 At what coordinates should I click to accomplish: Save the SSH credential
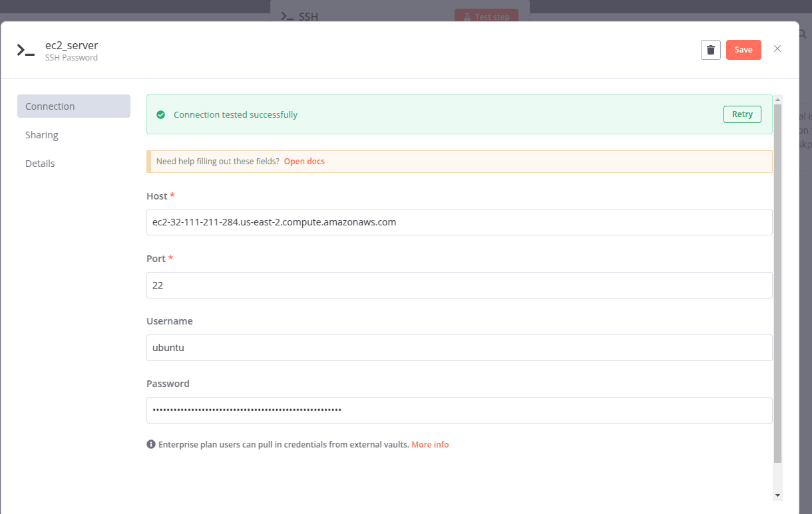(743, 50)
